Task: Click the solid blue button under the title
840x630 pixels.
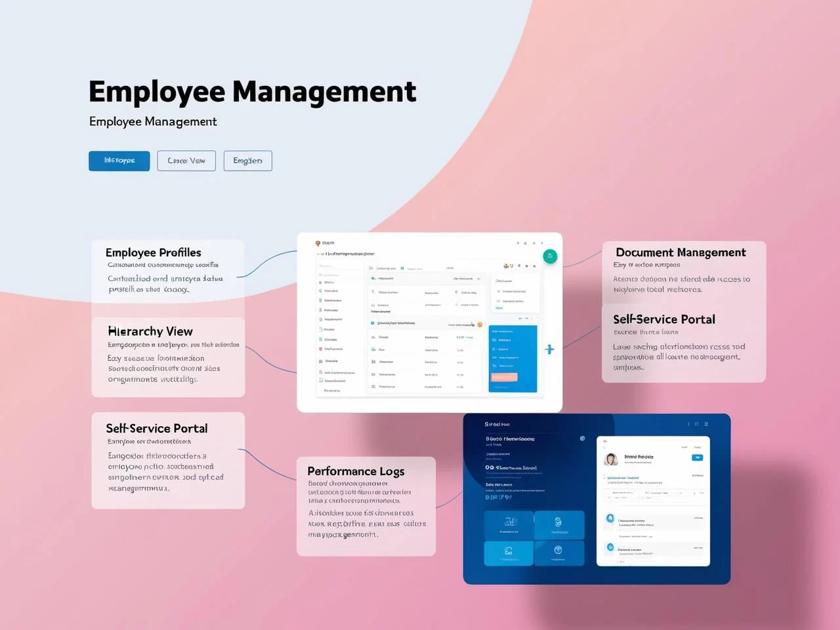Action: pyautogui.click(x=119, y=161)
